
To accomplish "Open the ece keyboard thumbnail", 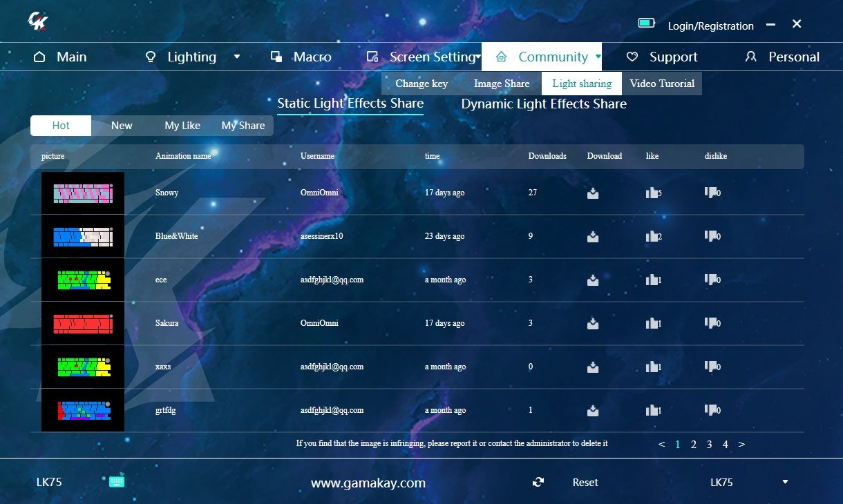I will [83, 280].
